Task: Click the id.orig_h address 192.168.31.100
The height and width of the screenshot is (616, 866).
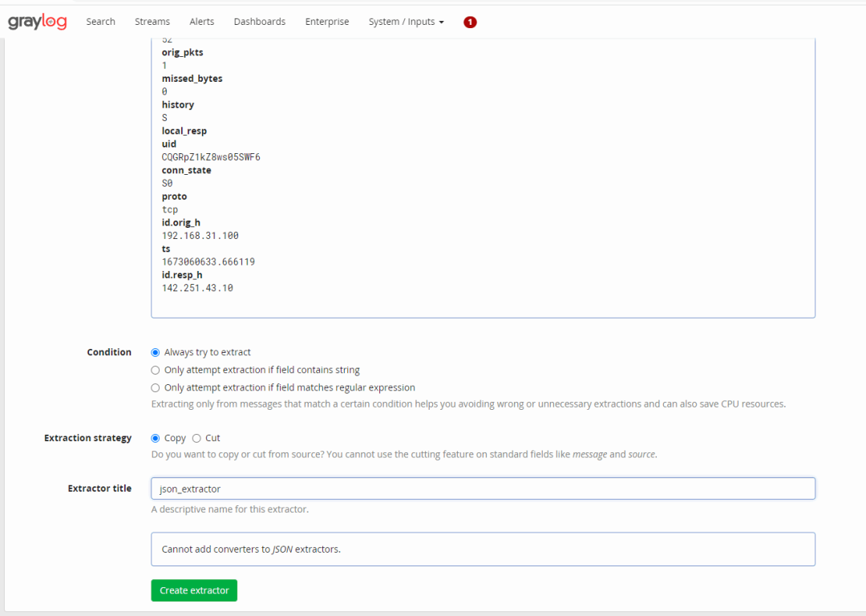Action: click(x=200, y=236)
